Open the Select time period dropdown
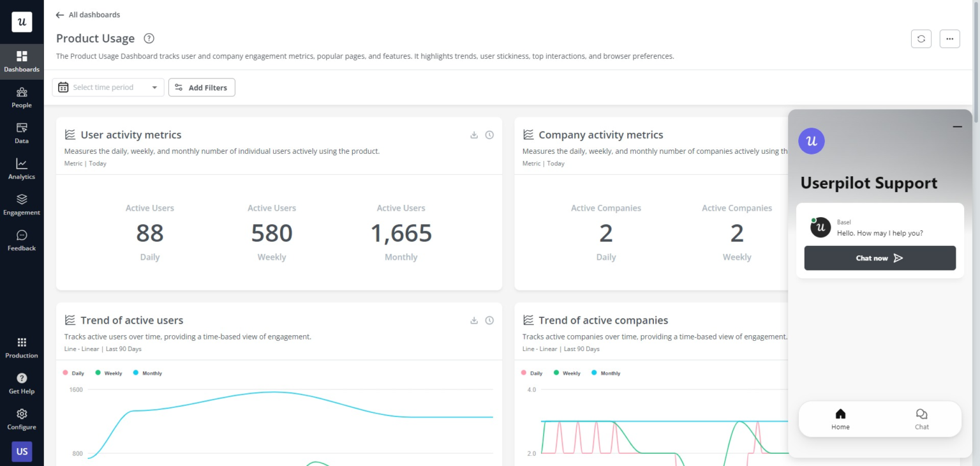The height and width of the screenshot is (466, 980). (108, 87)
